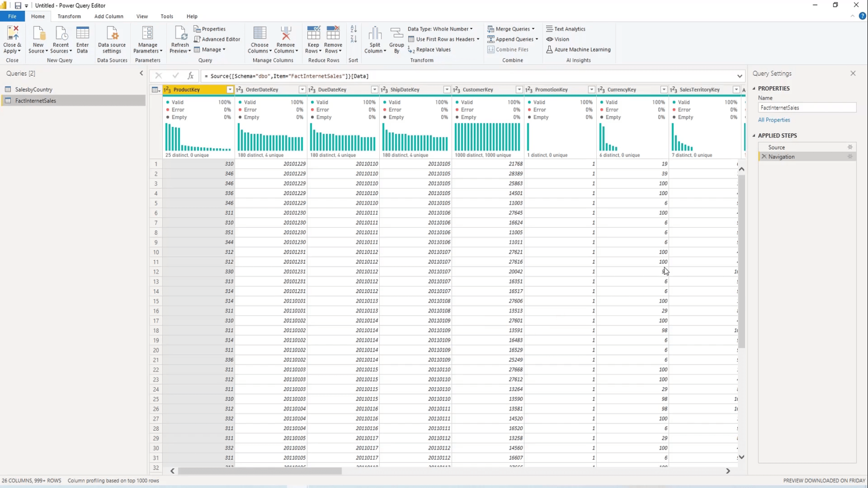The height and width of the screenshot is (488, 868).
Task: Switch to the Home ribbon tab
Action: point(38,17)
